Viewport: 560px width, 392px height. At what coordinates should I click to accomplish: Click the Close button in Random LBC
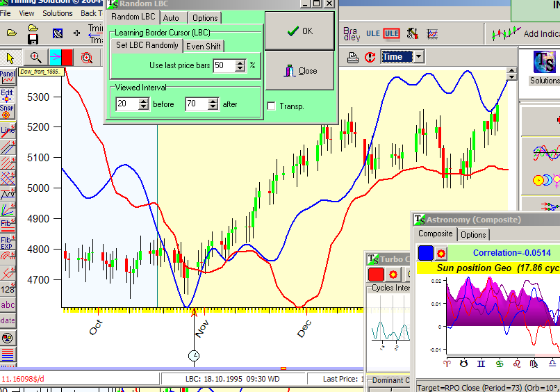pos(299,71)
